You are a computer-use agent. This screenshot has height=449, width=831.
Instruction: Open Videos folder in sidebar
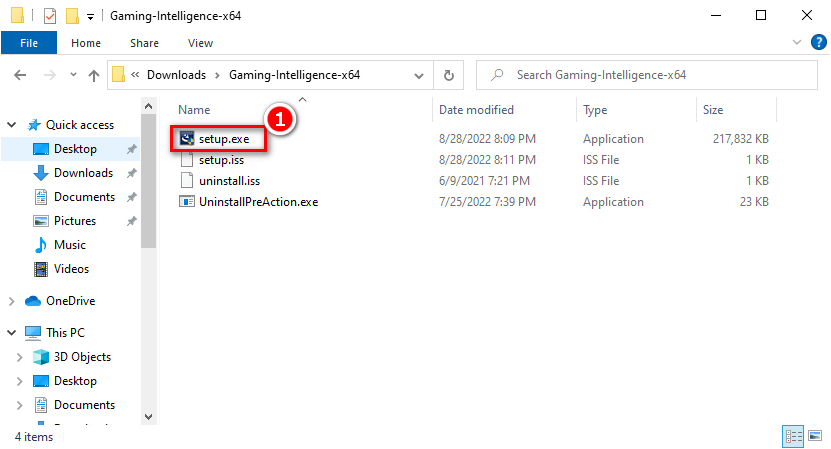pos(71,269)
